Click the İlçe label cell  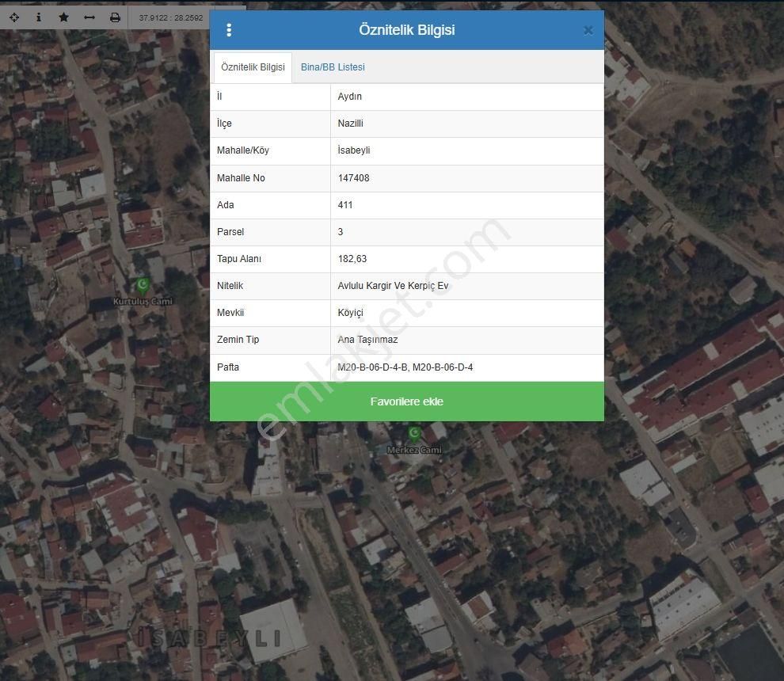pyautogui.click(x=270, y=124)
